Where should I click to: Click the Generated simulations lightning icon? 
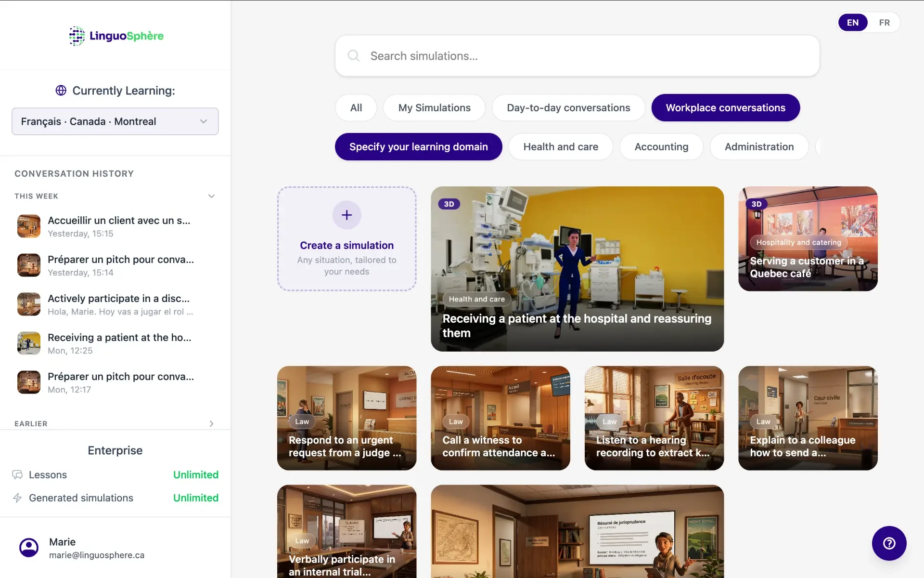point(17,498)
